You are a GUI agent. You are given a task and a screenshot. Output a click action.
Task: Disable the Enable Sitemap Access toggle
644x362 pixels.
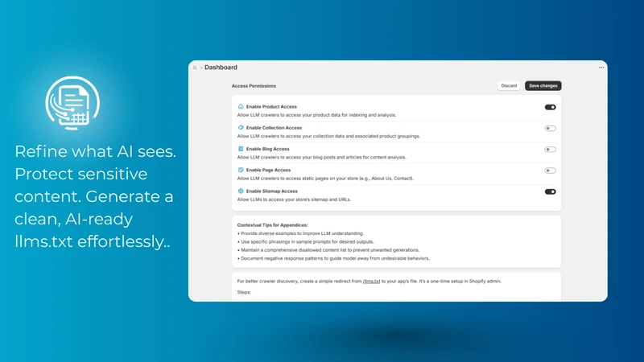click(550, 191)
